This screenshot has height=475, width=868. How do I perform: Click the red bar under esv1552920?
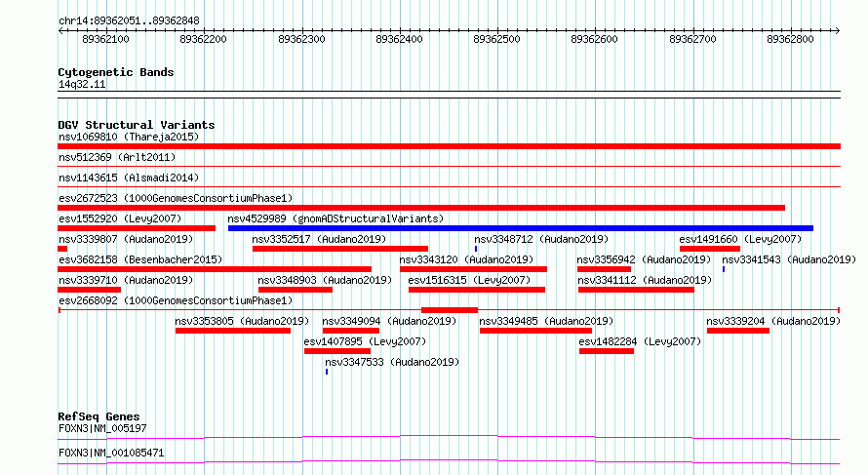coord(137,228)
